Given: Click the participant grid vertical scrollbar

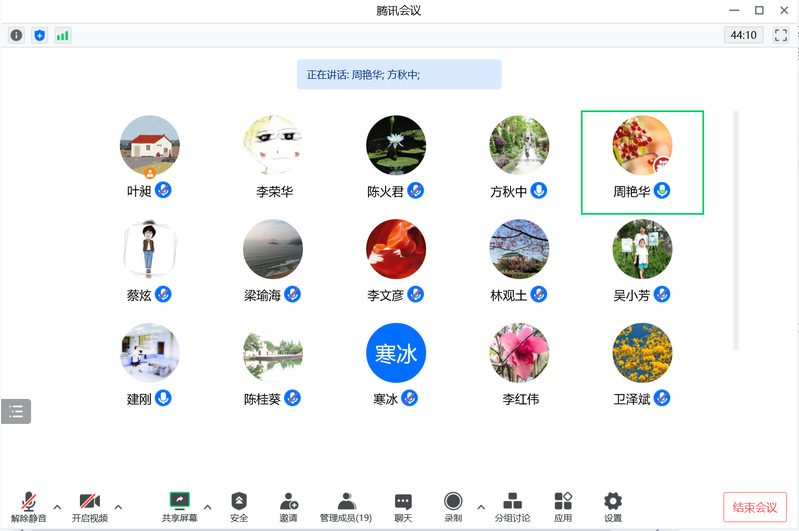Looking at the screenshot, I should pos(736,230).
